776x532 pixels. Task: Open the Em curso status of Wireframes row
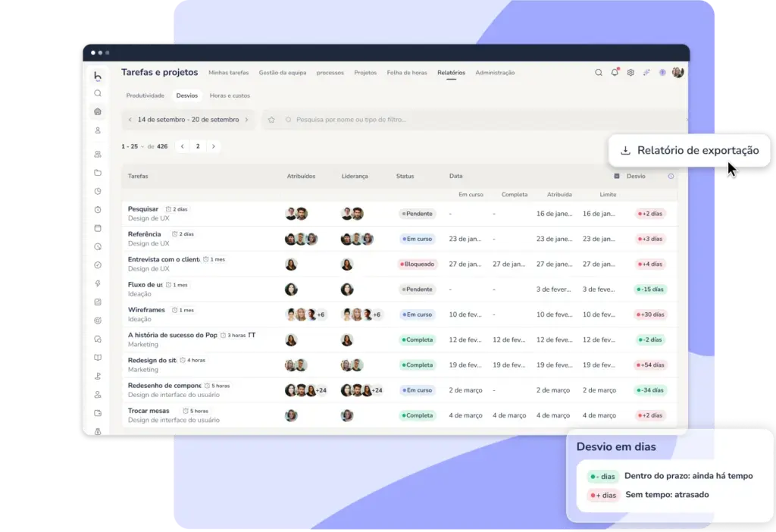418,315
